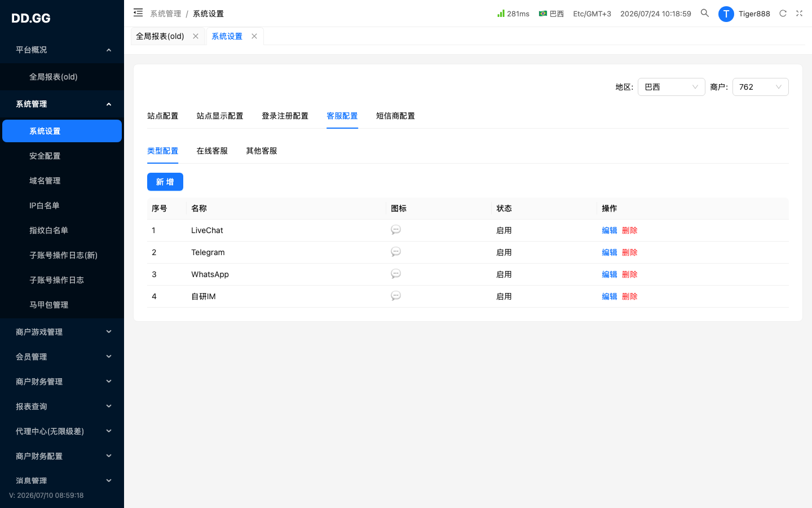
Task: Expand the 会员管理 menu group
Action: (x=62, y=357)
